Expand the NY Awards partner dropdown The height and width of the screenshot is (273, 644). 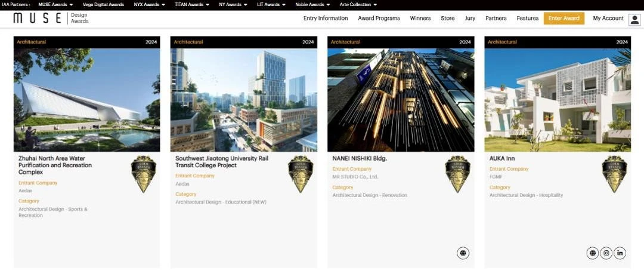pos(233,5)
